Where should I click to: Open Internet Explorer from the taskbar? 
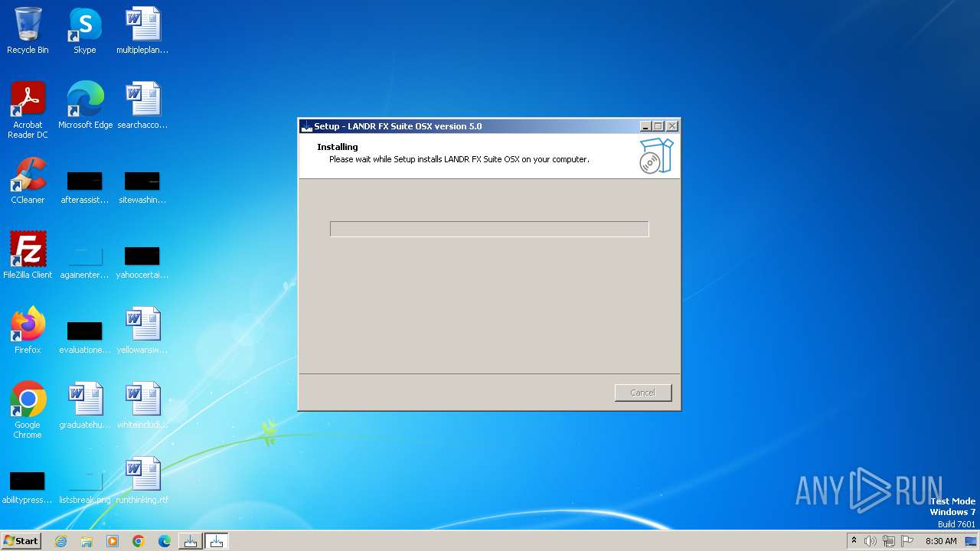pyautogui.click(x=60, y=541)
